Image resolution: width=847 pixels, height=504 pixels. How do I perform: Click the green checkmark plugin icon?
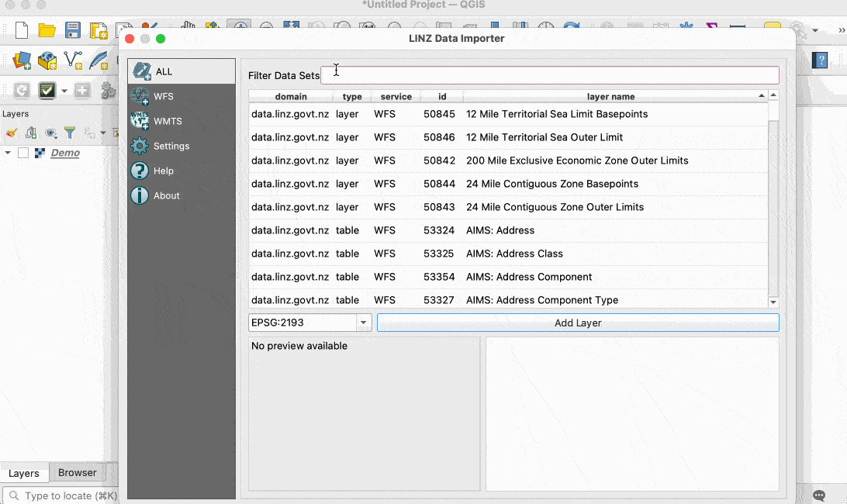pos(47,90)
